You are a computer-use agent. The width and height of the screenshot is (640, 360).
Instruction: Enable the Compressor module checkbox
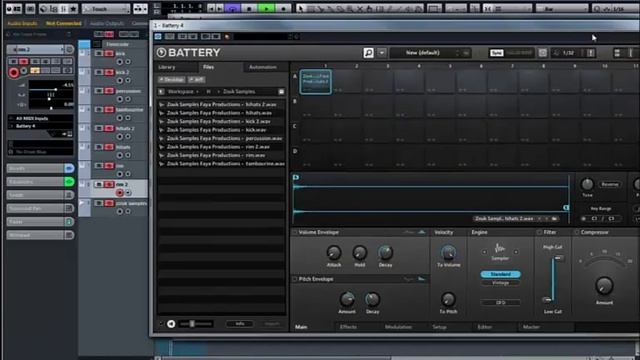[577, 232]
